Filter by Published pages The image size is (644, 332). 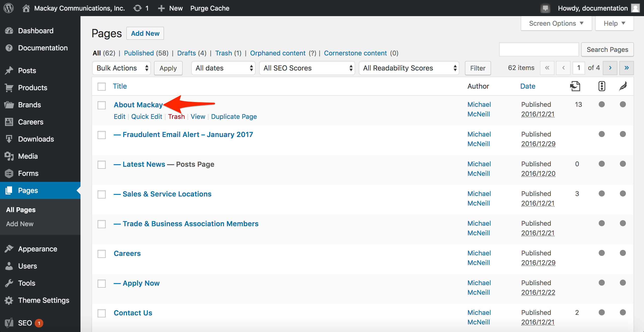point(139,53)
